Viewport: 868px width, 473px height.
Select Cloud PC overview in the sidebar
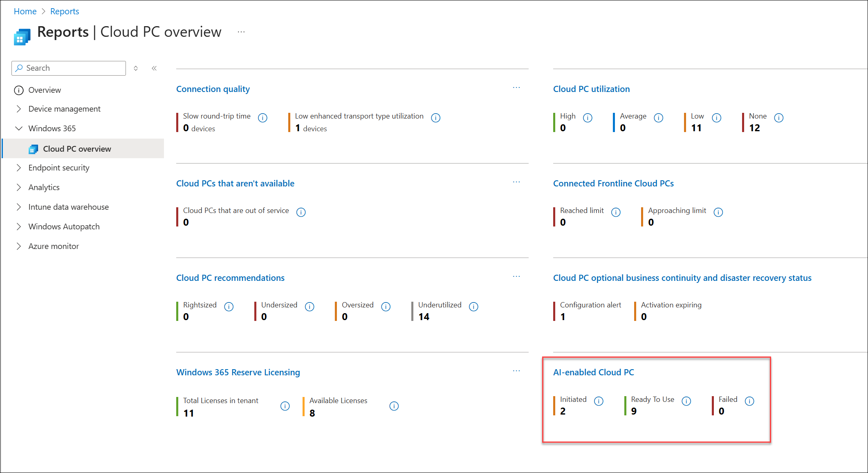[x=77, y=149]
